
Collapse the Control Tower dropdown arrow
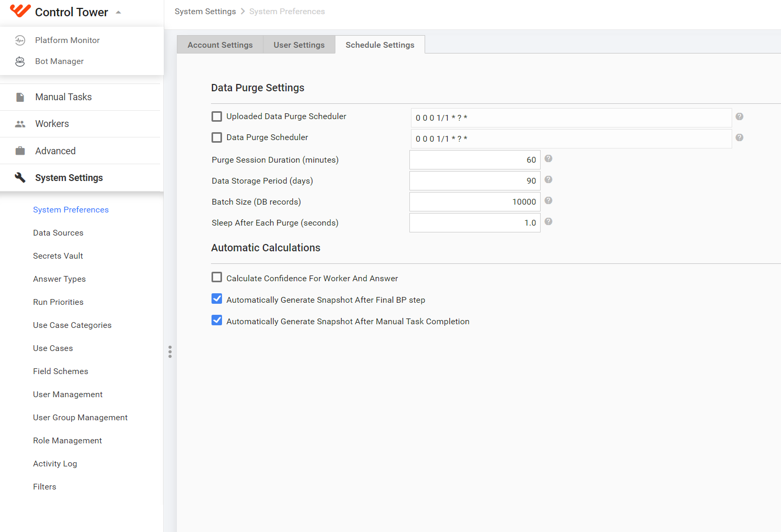click(x=119, y=12)
